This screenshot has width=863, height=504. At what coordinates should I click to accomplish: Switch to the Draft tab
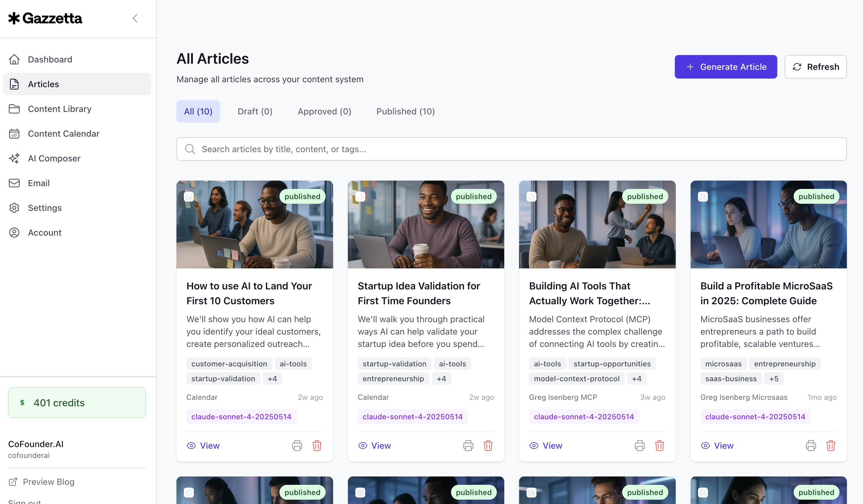pos(255,111)
